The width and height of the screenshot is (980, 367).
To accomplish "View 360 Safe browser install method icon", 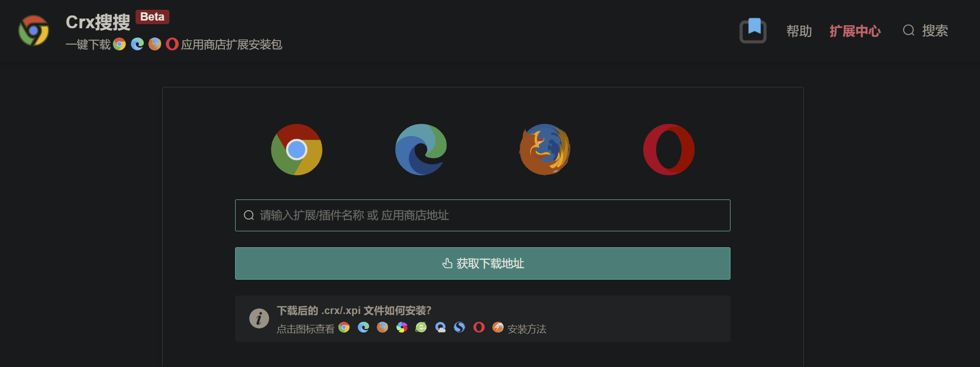I will (421, 327).
